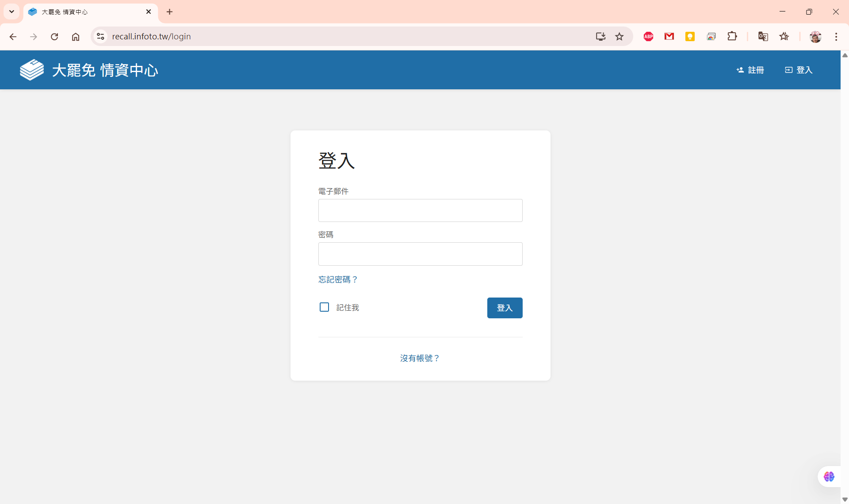Bookmark this page with star icon
The image size is (849, 504).
[x=619, y=37]
